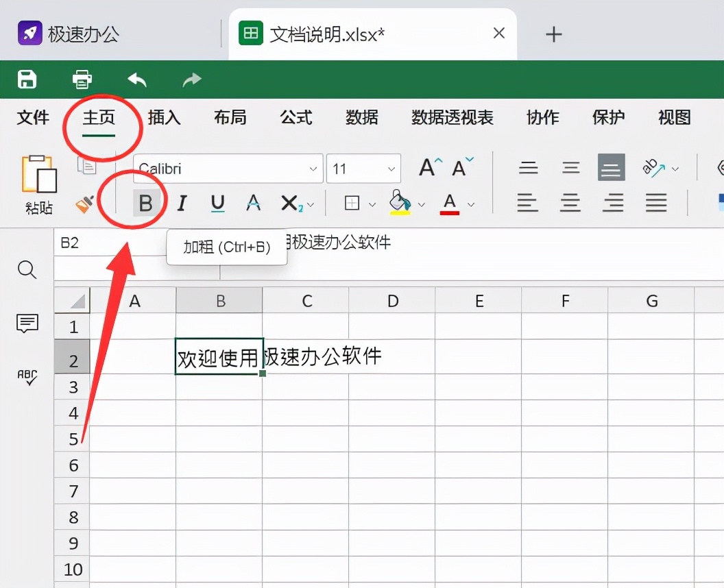Screen dimensions: 724x588
Task: Select the format painter tool
Action: (x=84, y=204)
